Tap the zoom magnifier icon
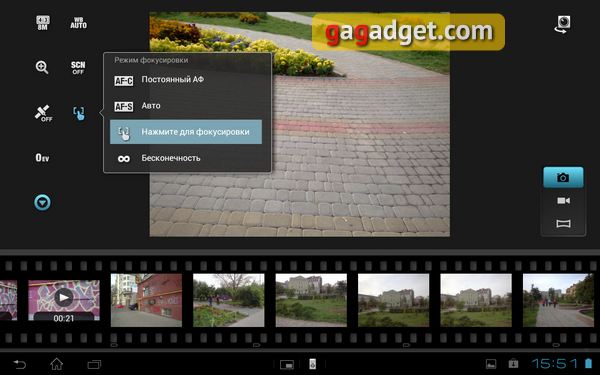600x375 pixels. pos(42,67)
